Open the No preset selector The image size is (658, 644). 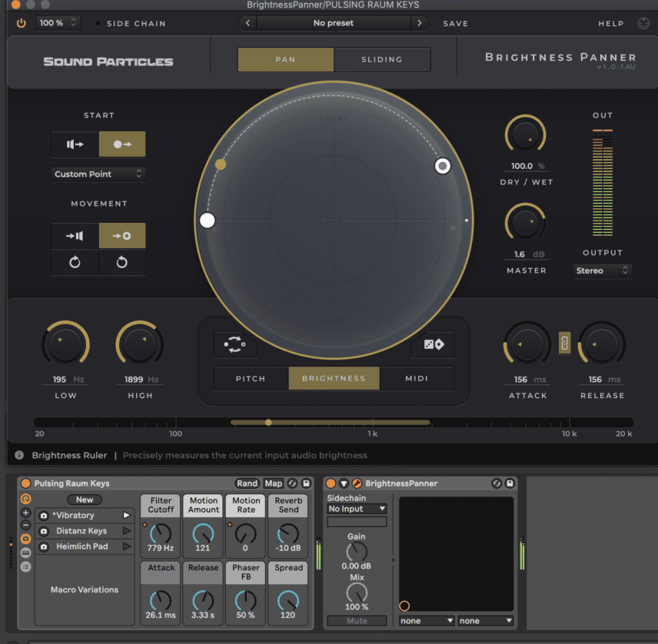[334, 23]
